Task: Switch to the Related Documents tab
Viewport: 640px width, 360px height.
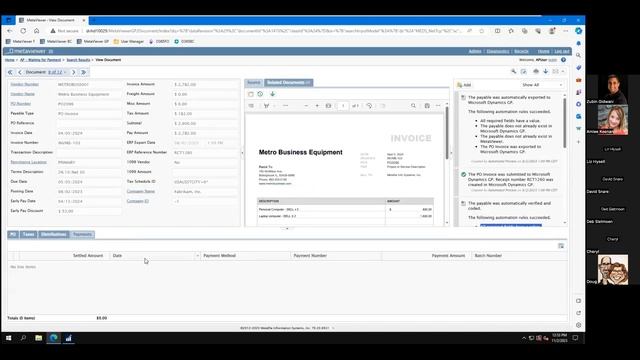Action: coord(289,82)
